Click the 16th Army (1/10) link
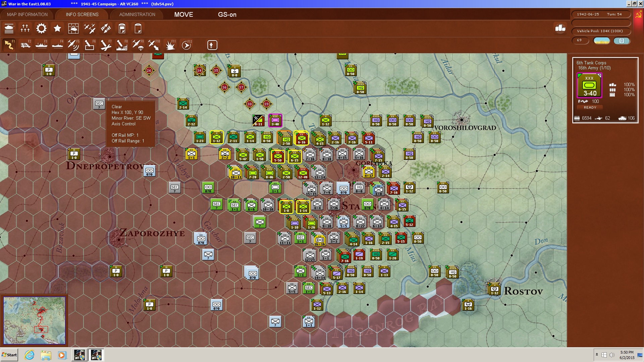 coord(594,68)
